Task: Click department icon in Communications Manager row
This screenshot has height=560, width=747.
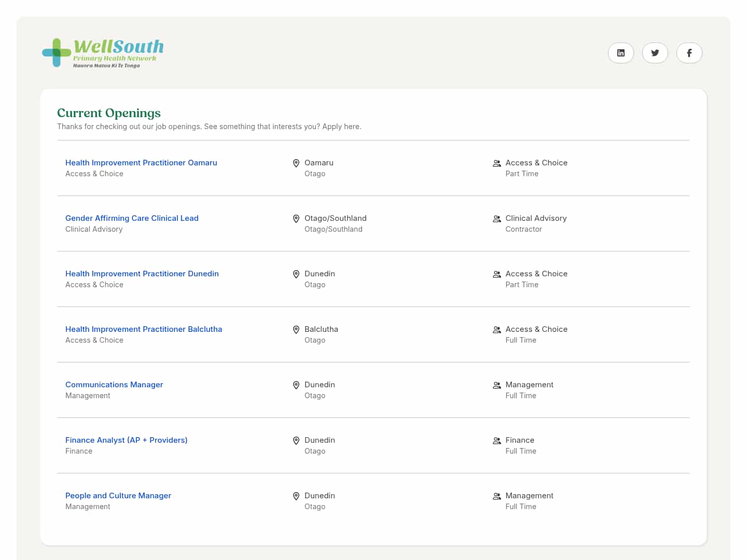Action: [497, 385]
